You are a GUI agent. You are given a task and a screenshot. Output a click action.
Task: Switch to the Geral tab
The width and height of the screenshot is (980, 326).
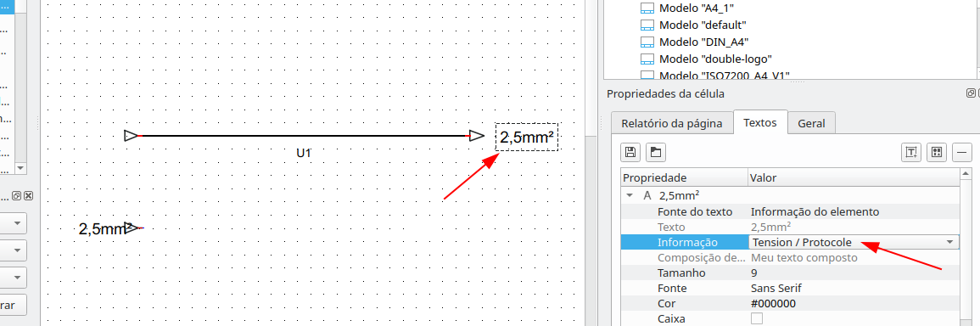tap(811, 123)
